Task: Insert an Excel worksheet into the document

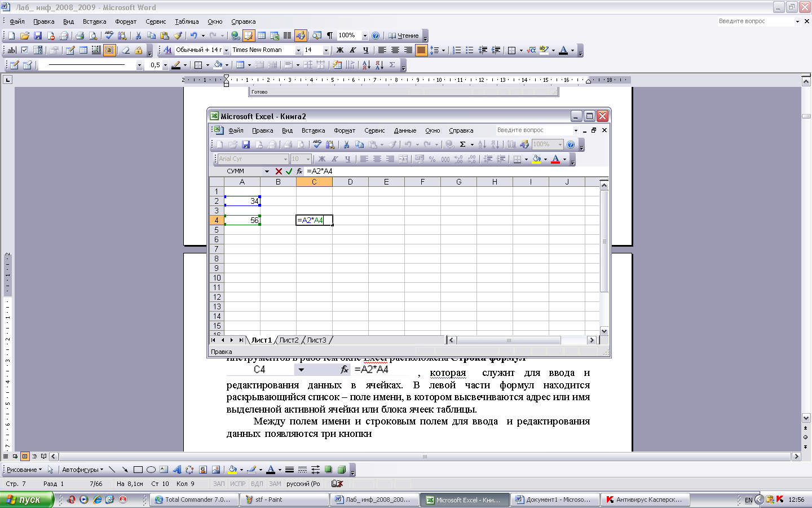Action: tap(275, 36)
